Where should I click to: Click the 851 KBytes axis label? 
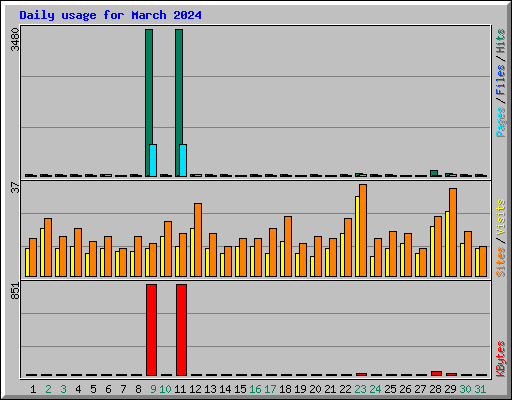pos(15,291)
